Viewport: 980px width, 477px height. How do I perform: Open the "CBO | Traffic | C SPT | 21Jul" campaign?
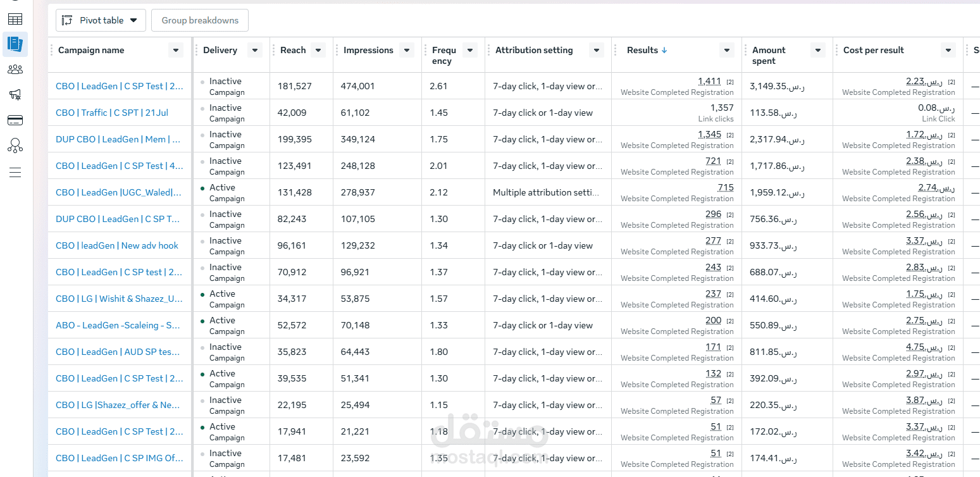112,113
